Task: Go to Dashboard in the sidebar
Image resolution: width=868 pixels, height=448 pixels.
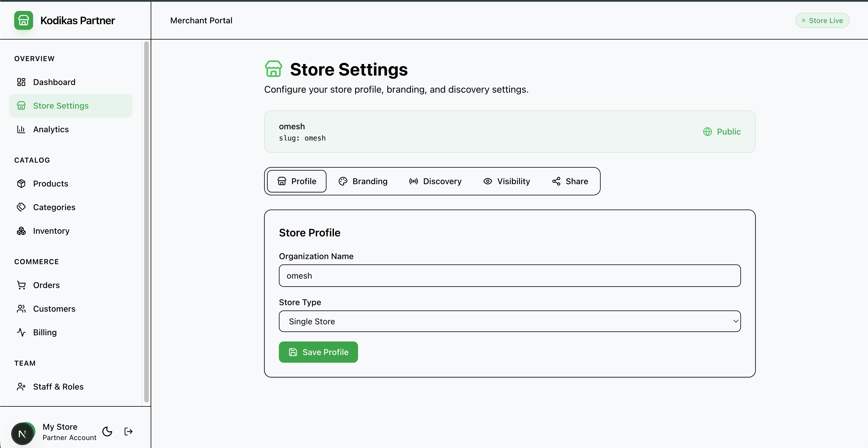Action: 71,82
